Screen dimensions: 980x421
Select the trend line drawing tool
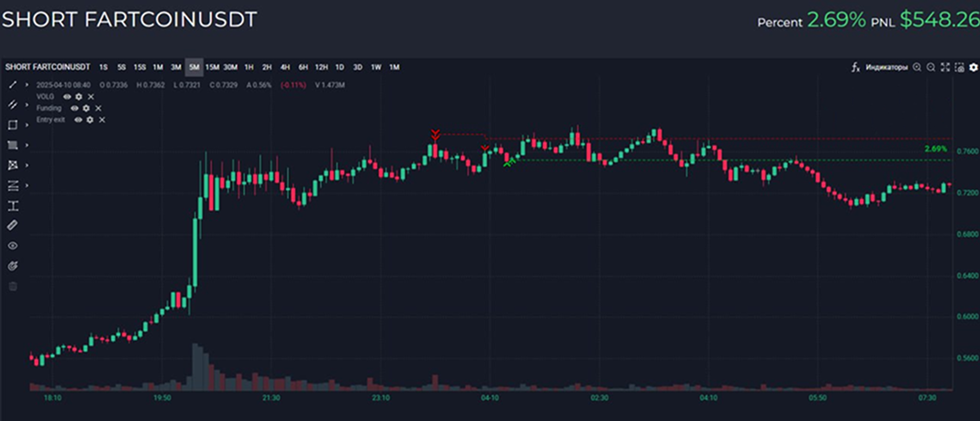[x=13, y=84]
